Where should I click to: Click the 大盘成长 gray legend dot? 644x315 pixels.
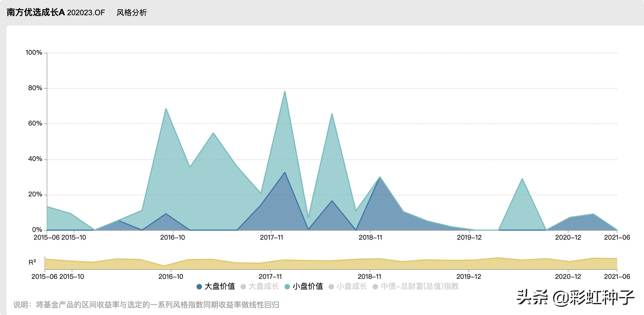pyautogui.click(x=243, y=286)
